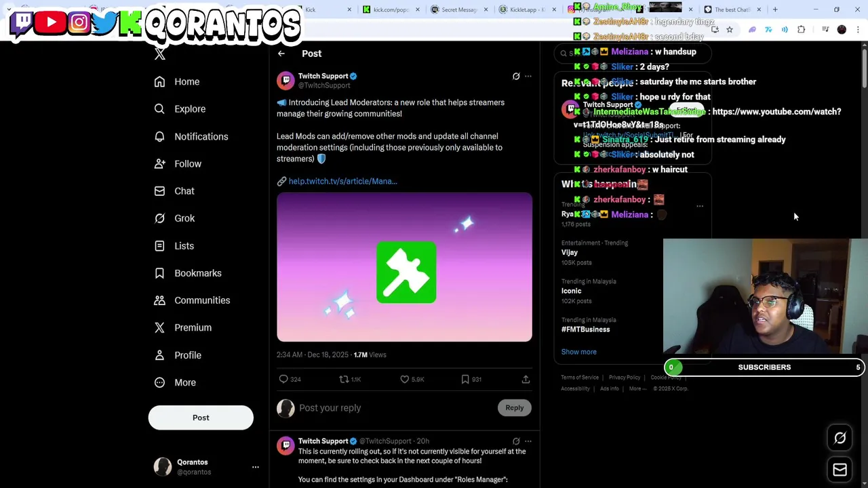Switch to the Kick browser tab
This screenshot has width=868, height=488.
point(319,9)
